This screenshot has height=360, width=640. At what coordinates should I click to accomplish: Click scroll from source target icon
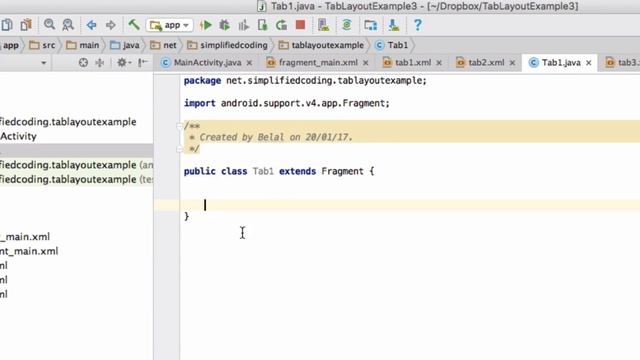coord(83,62)
